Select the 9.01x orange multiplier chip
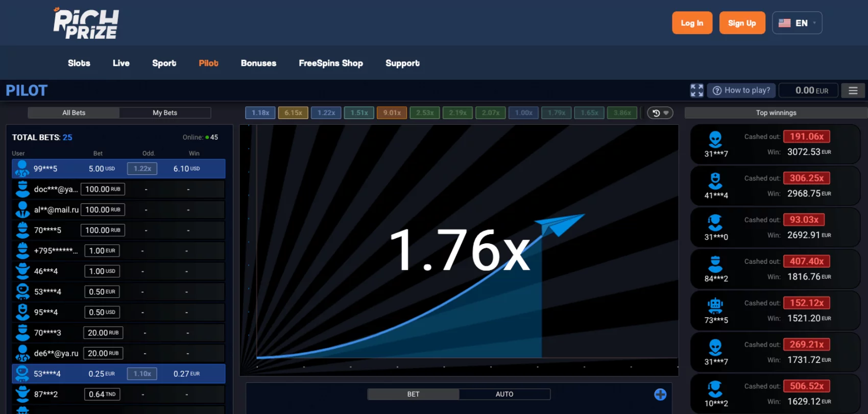Image resolution: width=868 pixels, height=414 pixels. [x=392, y=113]
